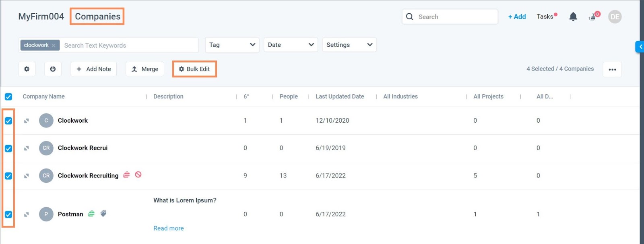The height and width of the screenshot is (244, 644).
Task: Uncheck the select-all header checkbox
Action: (x=8, y=97)
